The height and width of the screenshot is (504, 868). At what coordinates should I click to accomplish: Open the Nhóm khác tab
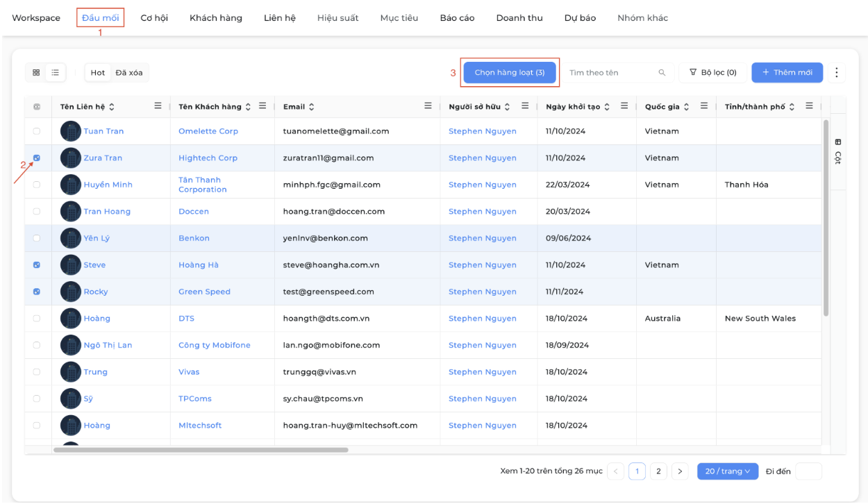click(642, 18)
